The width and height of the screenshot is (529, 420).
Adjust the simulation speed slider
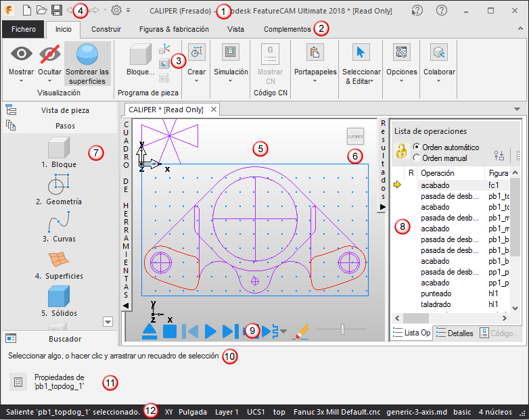tap(342, 329)
